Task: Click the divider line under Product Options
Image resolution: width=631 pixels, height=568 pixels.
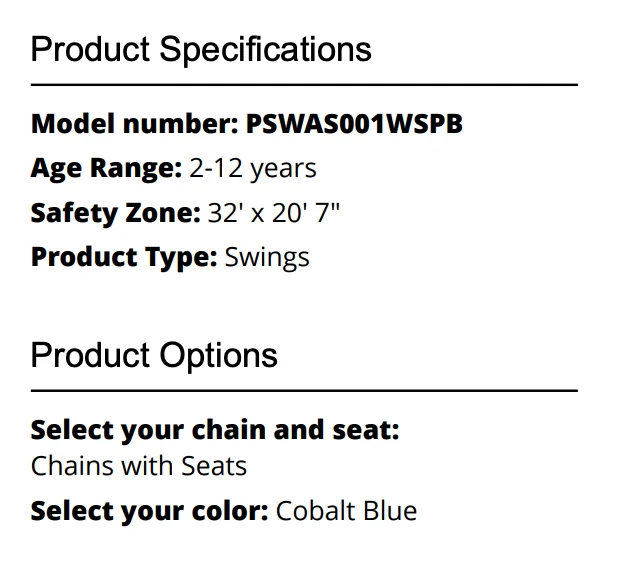Action: (304, 390)
